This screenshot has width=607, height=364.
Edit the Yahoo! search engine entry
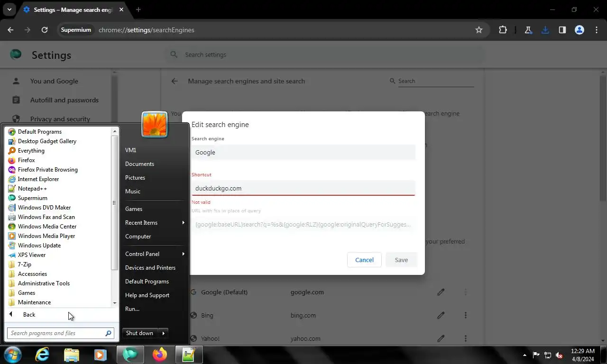click(441, 338)
